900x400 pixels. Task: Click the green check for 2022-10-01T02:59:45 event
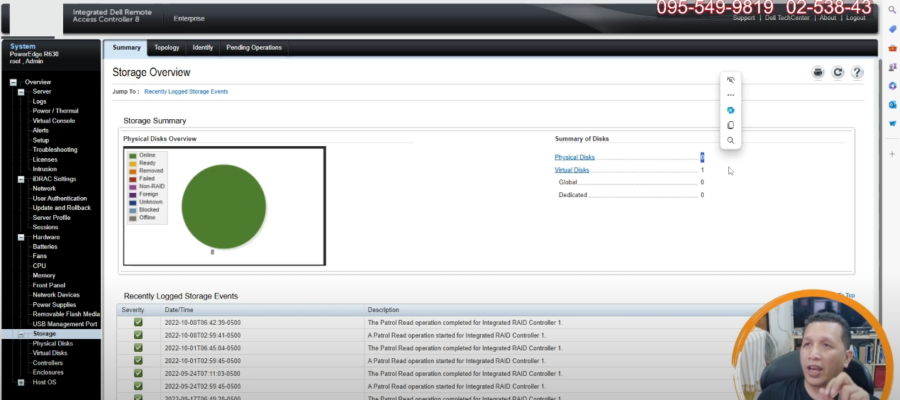138,360
